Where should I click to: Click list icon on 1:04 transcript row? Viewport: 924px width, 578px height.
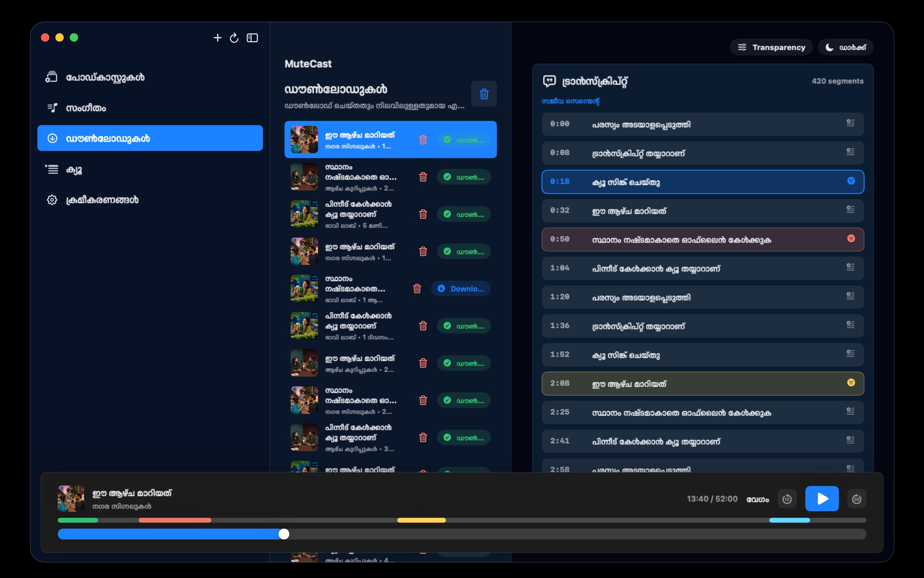tap(850, 267)
